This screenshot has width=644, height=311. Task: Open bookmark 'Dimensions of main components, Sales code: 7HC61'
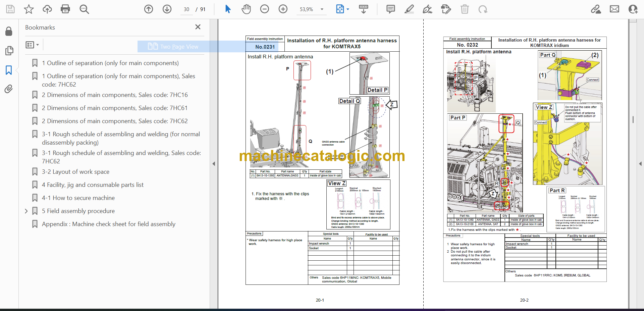(x=115, y=108)
